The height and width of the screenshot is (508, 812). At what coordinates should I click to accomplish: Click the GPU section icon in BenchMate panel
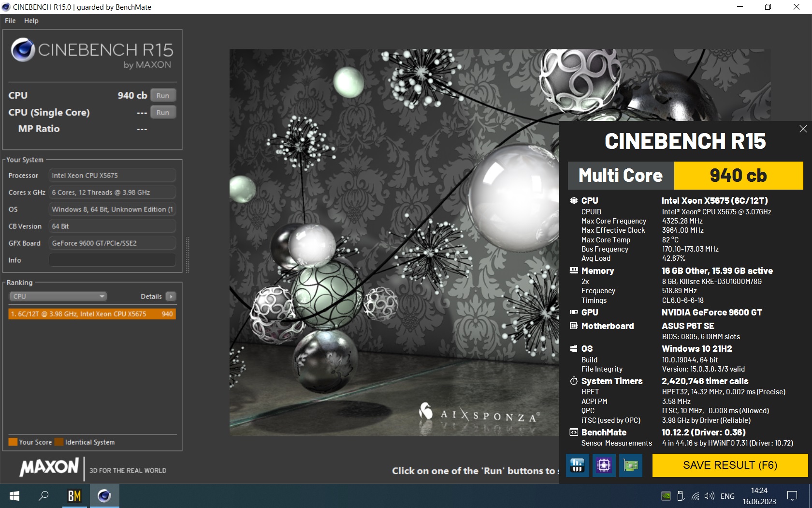(574, 312)
